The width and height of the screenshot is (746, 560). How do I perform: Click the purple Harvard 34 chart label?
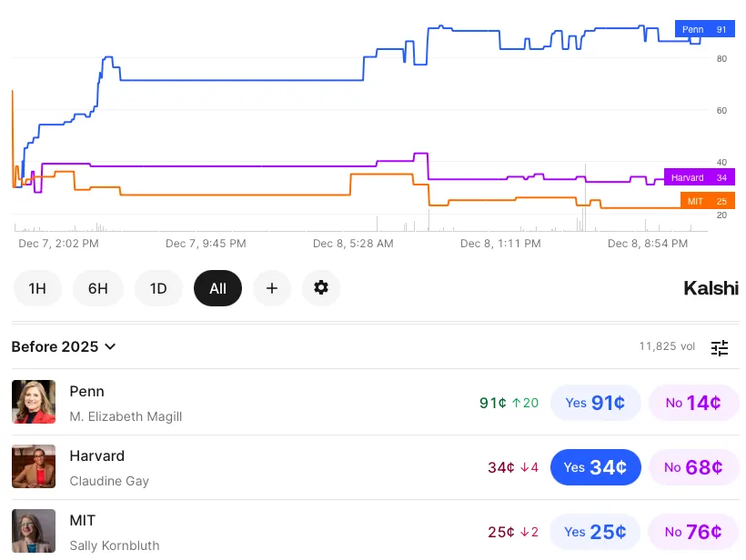[x=700, y=177]
